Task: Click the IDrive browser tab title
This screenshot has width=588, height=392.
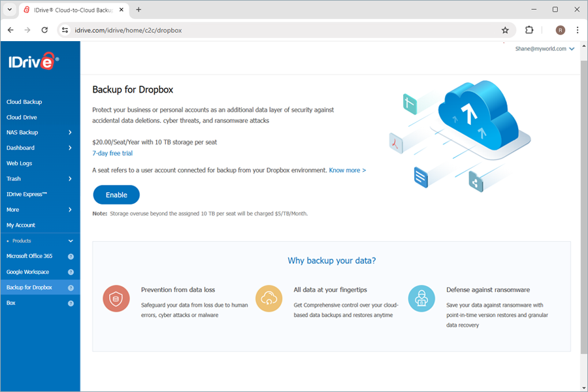Action: coord(73,10)
